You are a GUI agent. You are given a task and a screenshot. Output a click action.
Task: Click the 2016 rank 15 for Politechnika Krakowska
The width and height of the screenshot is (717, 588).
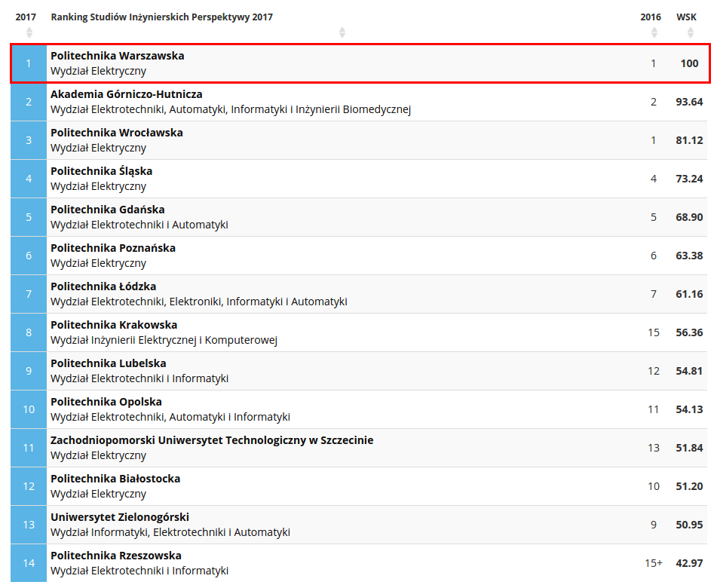(654, 332)
